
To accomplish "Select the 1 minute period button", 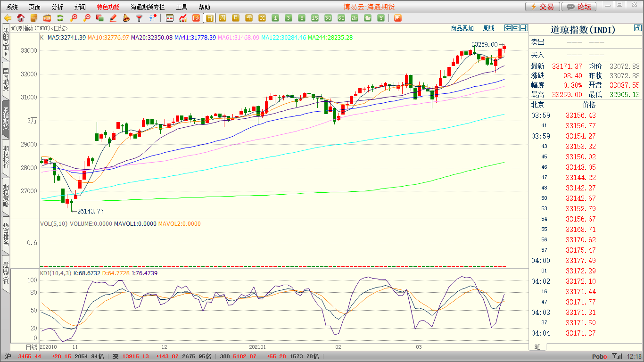I will pos(275,18).
